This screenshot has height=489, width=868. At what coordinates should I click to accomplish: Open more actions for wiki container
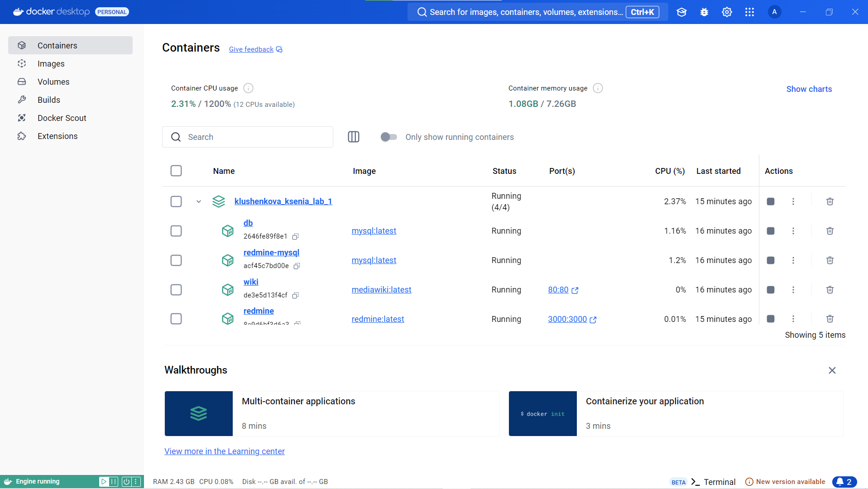pos(793,290)
